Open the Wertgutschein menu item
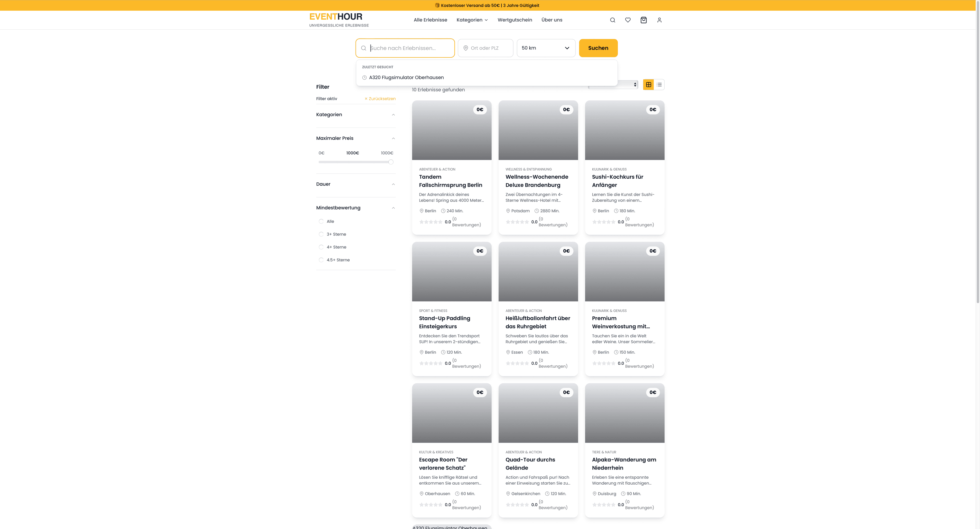 [x=515, y=20]
